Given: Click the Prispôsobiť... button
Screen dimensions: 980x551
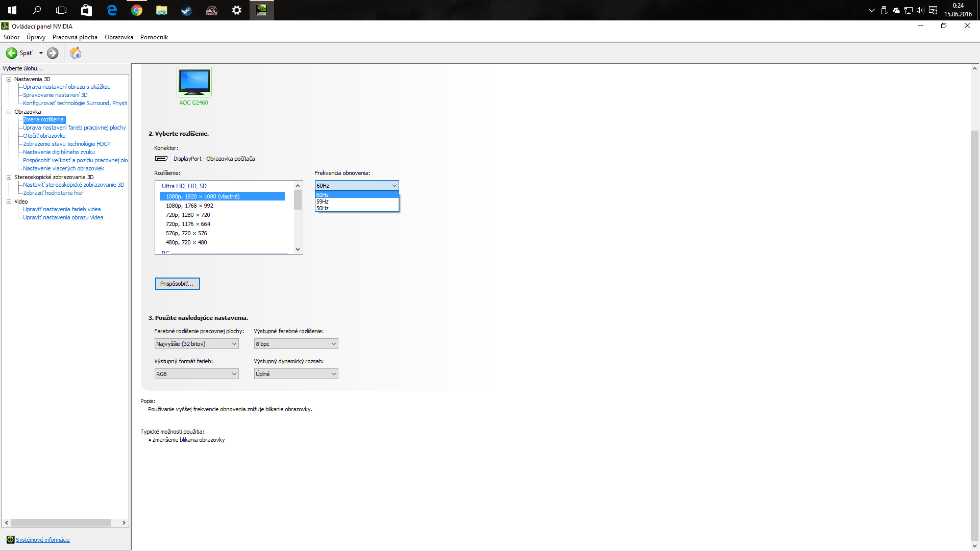Looking at the screenshot, I should click(177, 284).
